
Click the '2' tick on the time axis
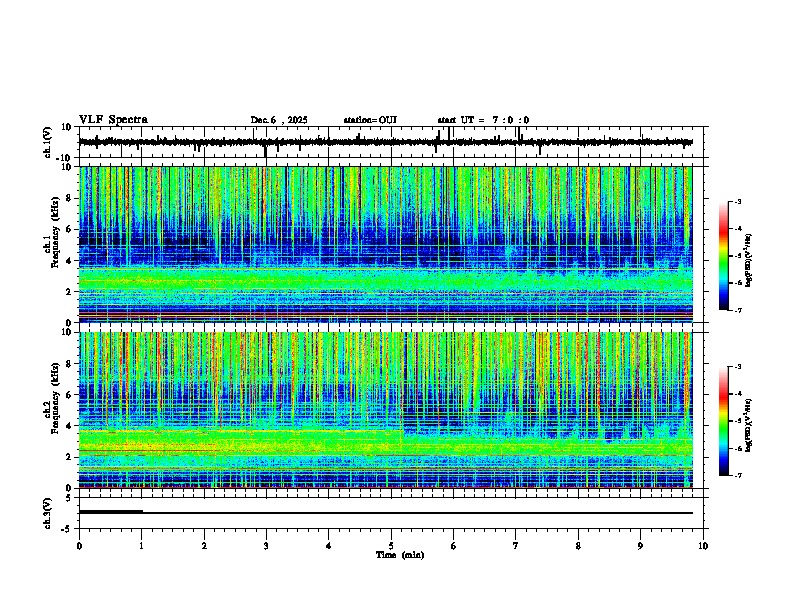click(204, 546)
